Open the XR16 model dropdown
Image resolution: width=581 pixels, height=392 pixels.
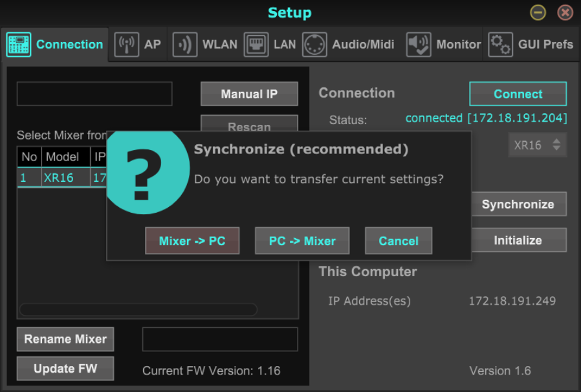[x=537, y=145]
